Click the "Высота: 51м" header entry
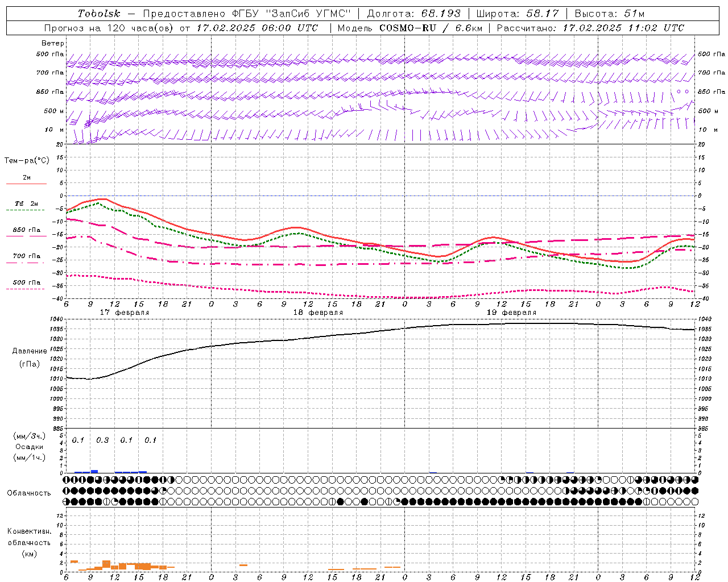Viewport: 728px width, 582px height. tap(610, 14)
